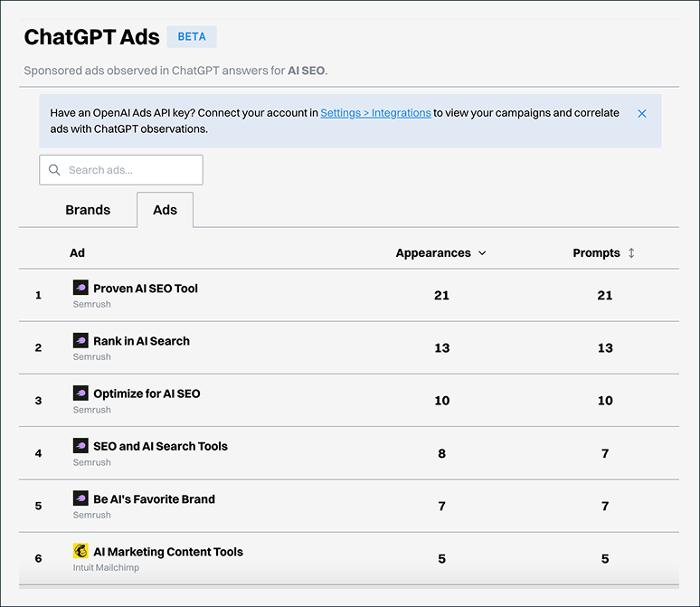Click appearances value 7 for Be AI's Favorite Brand
This screenshot has height=607, width=700.
(x=441, y=506)
